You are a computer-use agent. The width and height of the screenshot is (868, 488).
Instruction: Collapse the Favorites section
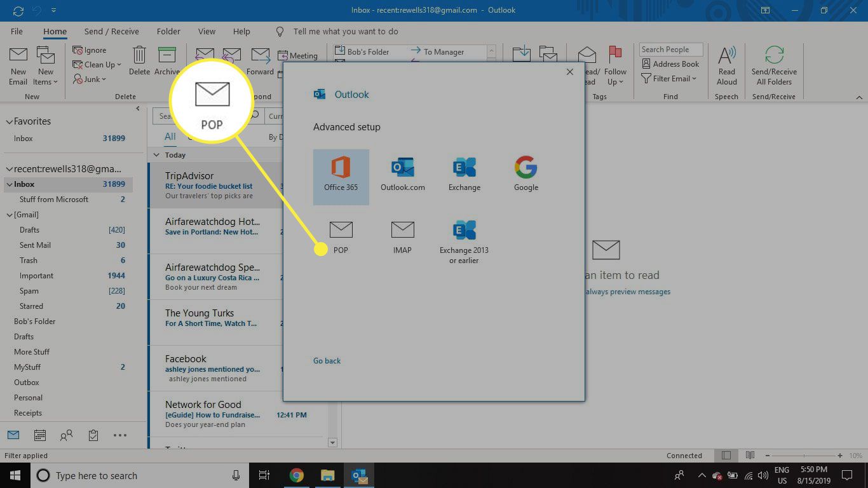pos(9,121)
